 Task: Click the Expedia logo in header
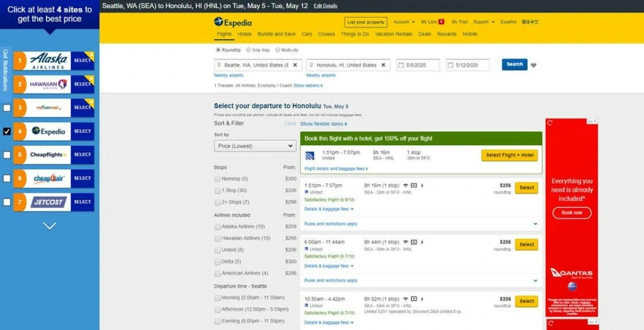(x=233, y=22)
